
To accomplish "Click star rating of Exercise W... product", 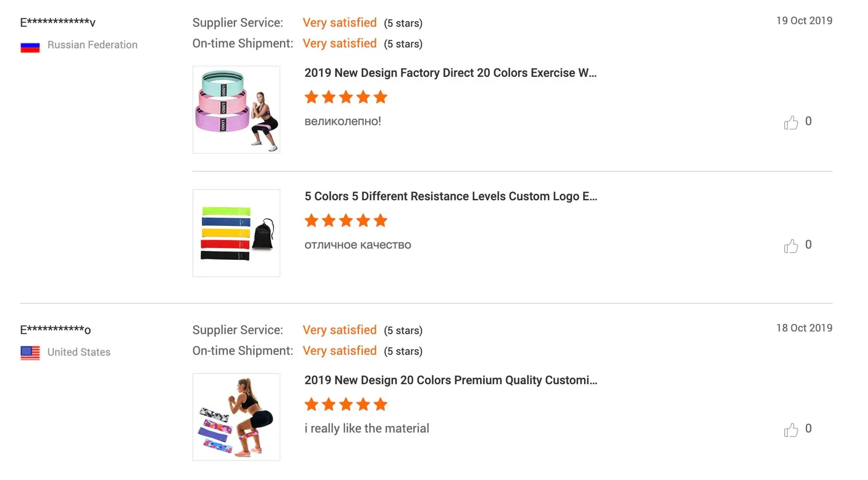I will [346, 97].
